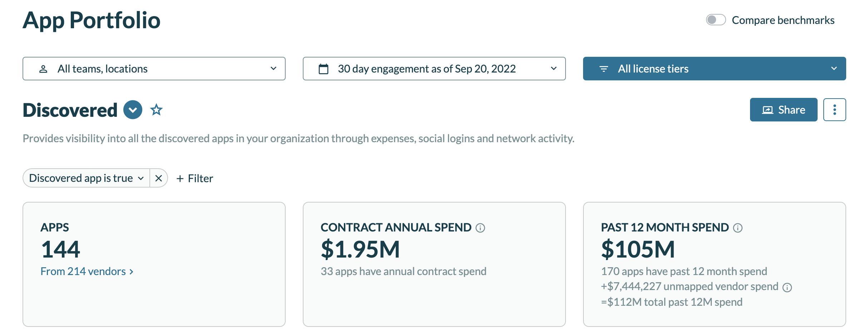Open the All license tiers dropdown
868x334 pixels.
click(x=714, y=69)
